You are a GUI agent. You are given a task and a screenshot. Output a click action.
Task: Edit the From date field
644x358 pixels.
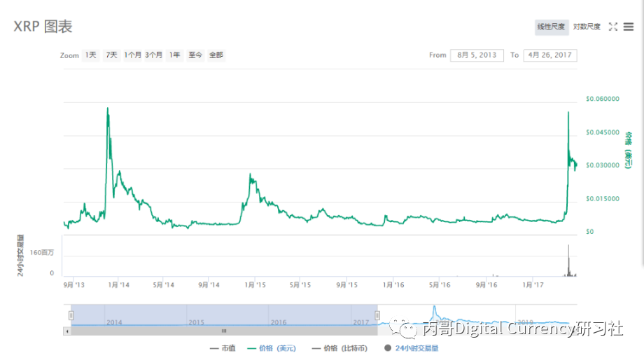point(477,55)
